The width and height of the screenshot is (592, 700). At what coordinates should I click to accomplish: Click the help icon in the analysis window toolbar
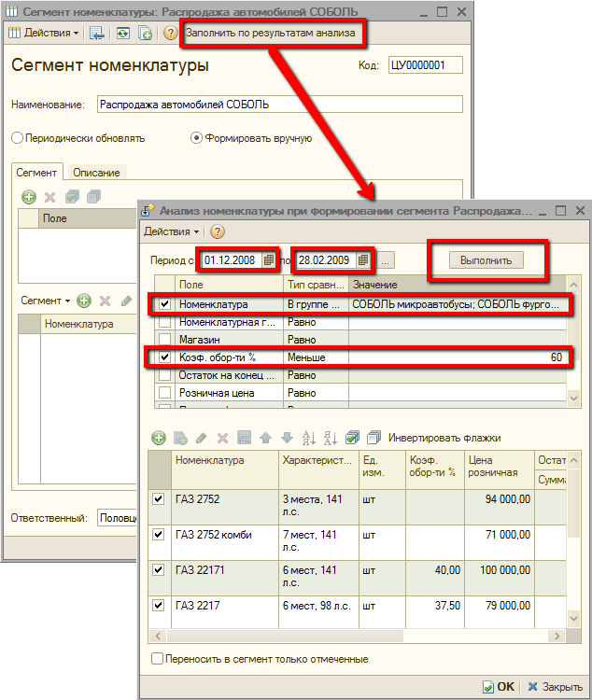(218, 231)
